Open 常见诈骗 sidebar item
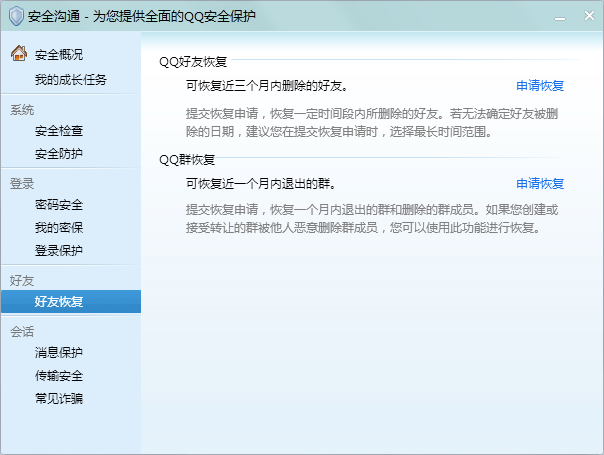 (59, 398)
